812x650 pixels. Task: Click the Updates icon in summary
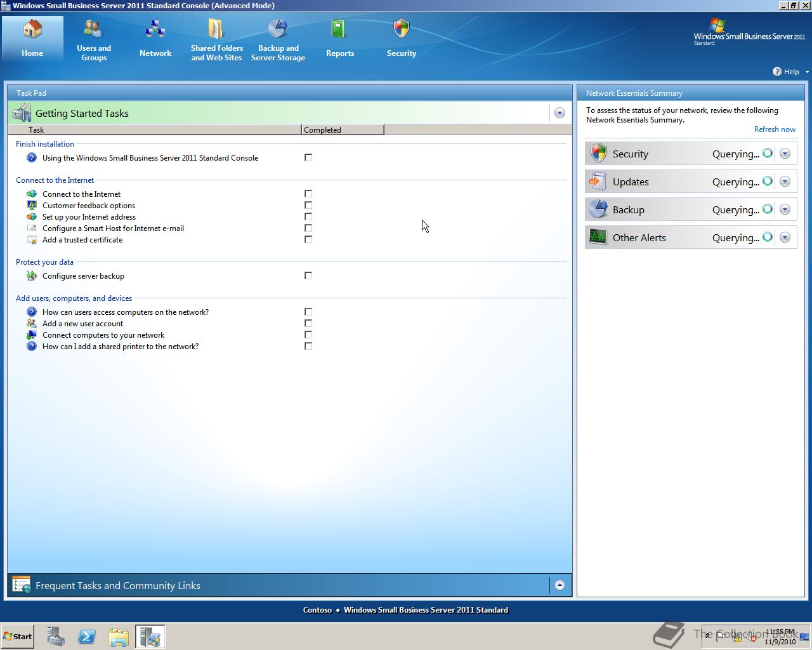tap(598, 182)
